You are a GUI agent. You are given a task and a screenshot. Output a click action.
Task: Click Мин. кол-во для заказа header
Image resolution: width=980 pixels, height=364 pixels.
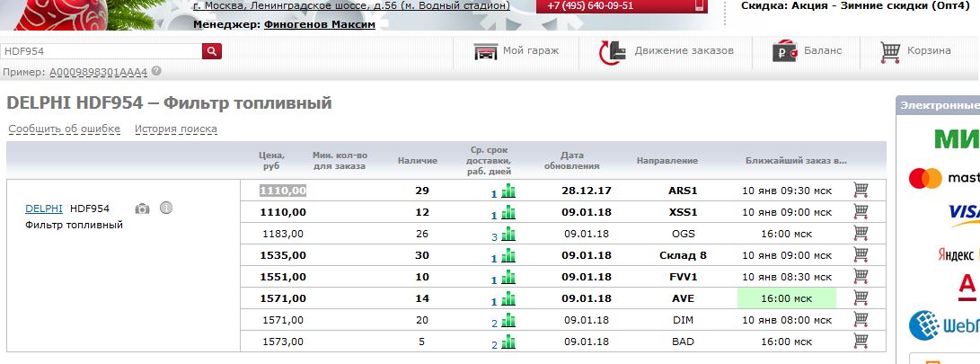(339, 160)
